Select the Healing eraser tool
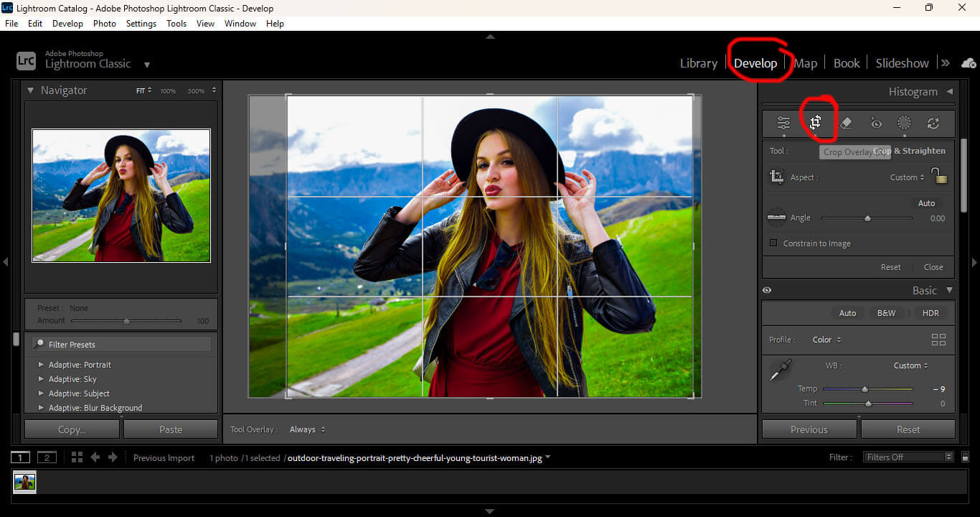Image resolution: width=980 pixels, height=517 pixels. (x=846, y=123)
